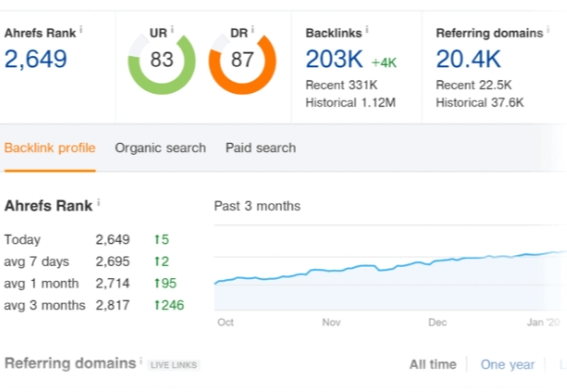The height and width of the screenshot is (392, 567).
Task: Click info icon beside bottom Referring domains heading
Action: pyautogui.click(x=141, y=361)
